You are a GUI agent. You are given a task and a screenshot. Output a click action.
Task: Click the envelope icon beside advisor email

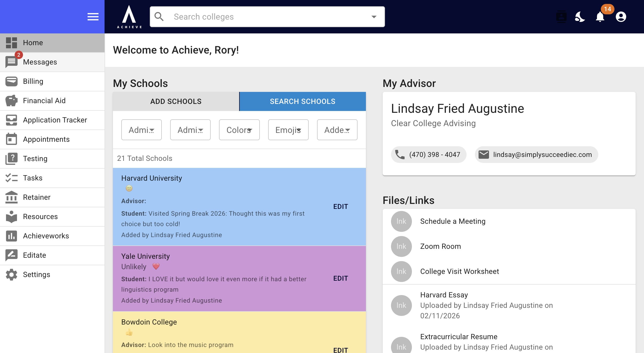484,155
